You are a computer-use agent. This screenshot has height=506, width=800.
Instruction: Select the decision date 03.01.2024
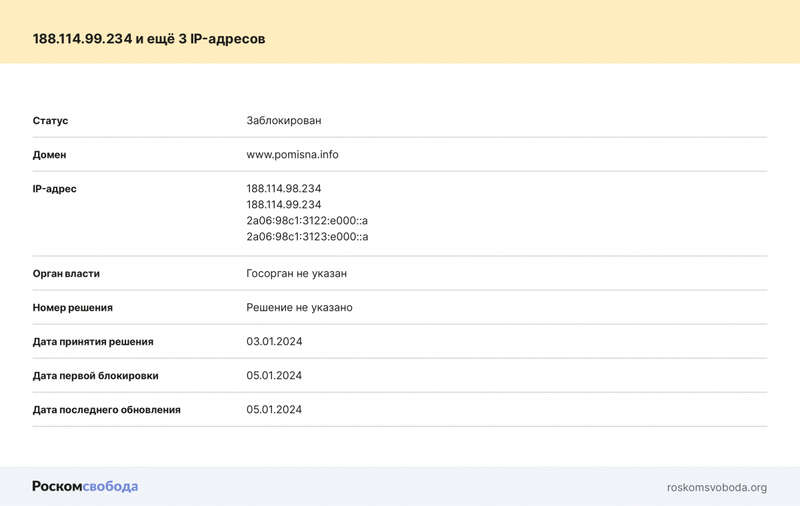[274, 341]
